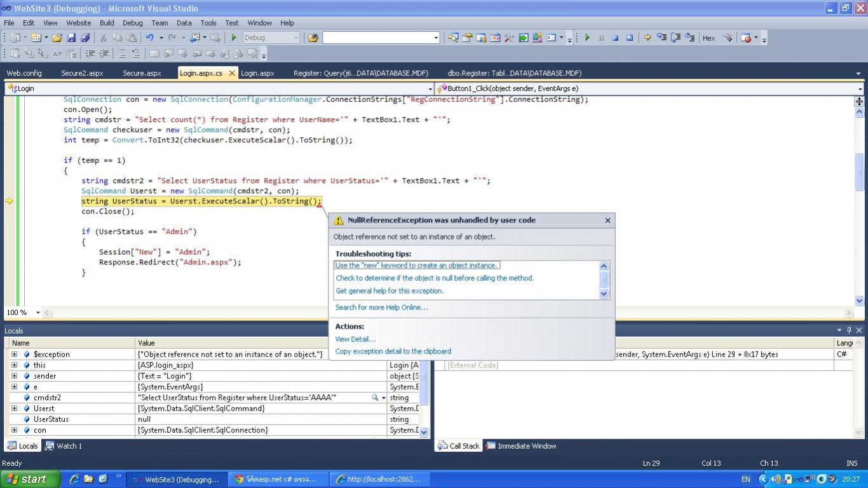Open the Website menu

[x=79, y=23]
